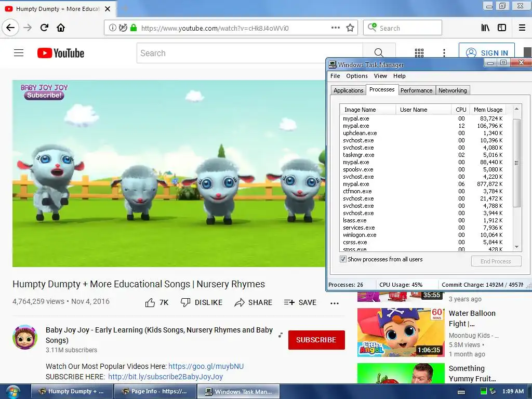Open Task Manager Options menu
Image resolution: width=532 pixels, height=399 pixels.
[357, 76]
